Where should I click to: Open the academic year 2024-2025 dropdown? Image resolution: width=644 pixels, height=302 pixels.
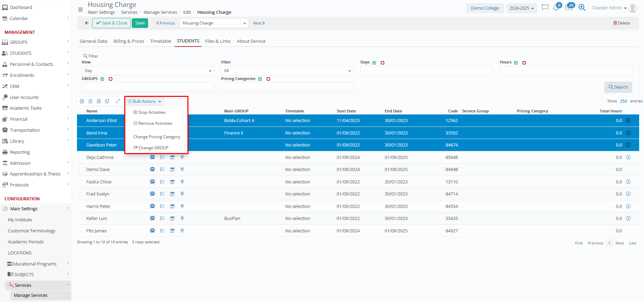pyautogui.click(x=521, y=8)
